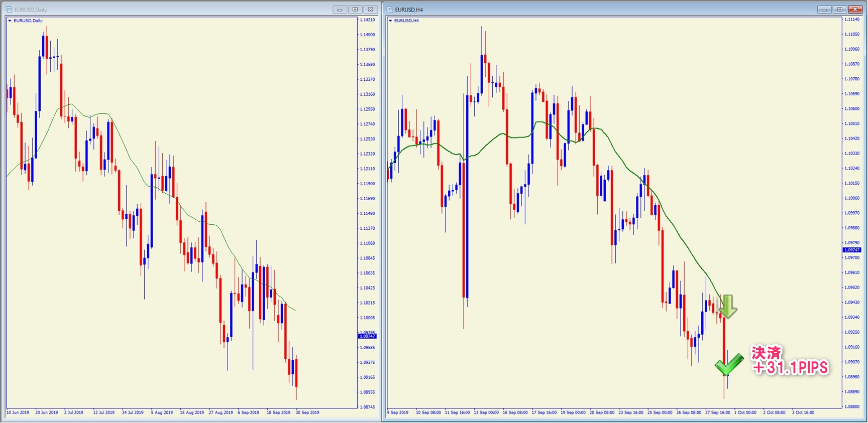This screenshot has height=423, width=868.
Task: Restore the EURUSD,H4 chart window size
Action: (x=840, y=10)
